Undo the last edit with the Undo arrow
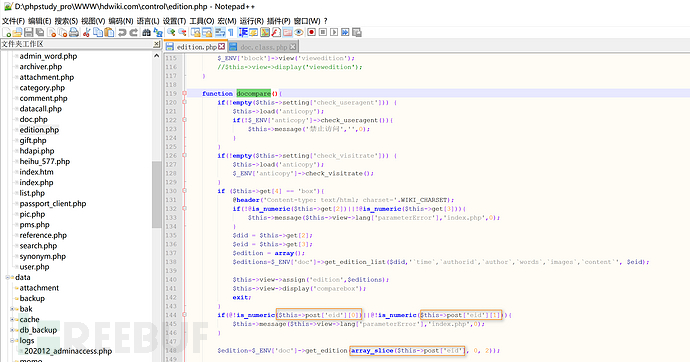Viewport: 690px width, 362px height. click(x=122, y=32)
